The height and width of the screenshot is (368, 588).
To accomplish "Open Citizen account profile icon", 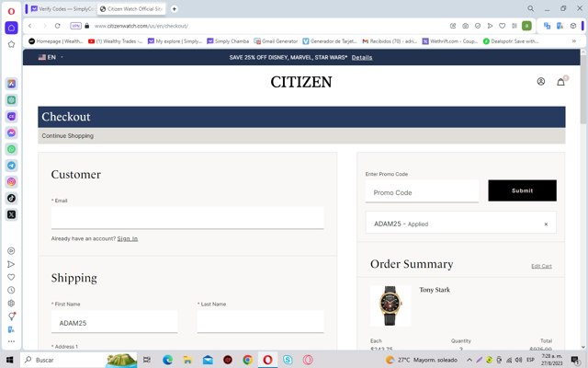I will coord(541,81).
